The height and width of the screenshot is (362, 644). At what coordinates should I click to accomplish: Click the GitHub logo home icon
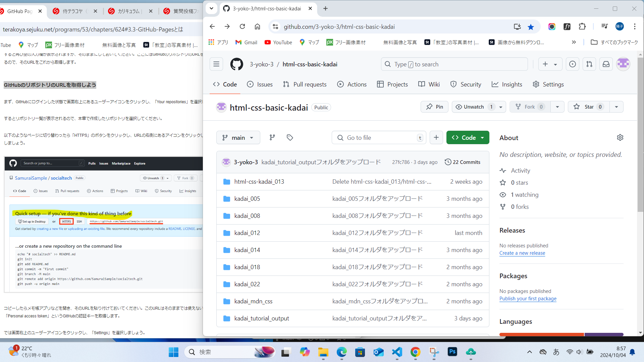coord(236,64)
